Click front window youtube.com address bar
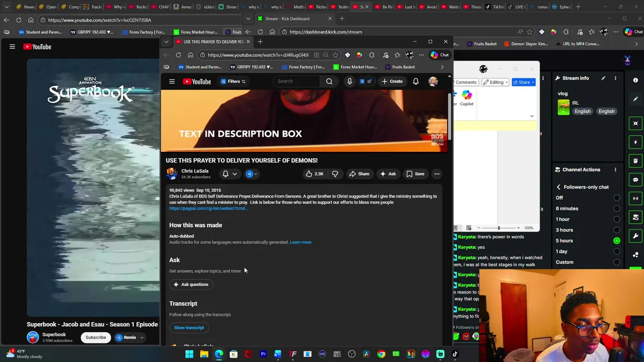This screenshot has height=362, width=644. pyautogui.click(x=258, y=55)
